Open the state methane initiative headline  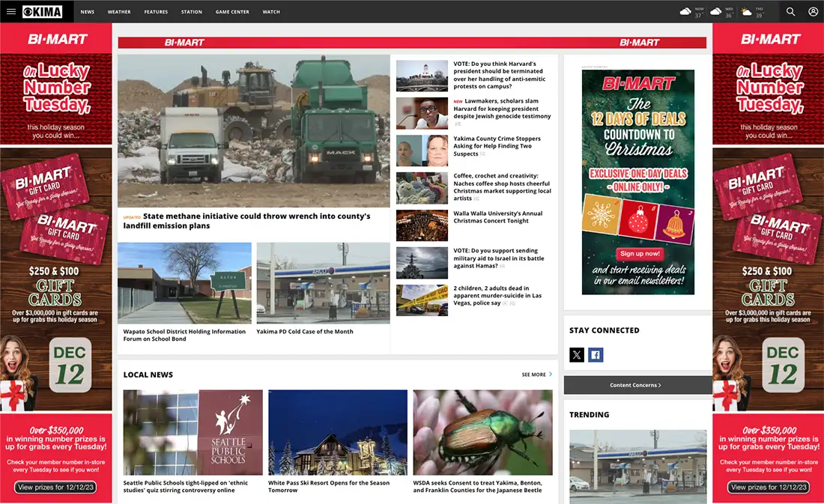(247, 221)
